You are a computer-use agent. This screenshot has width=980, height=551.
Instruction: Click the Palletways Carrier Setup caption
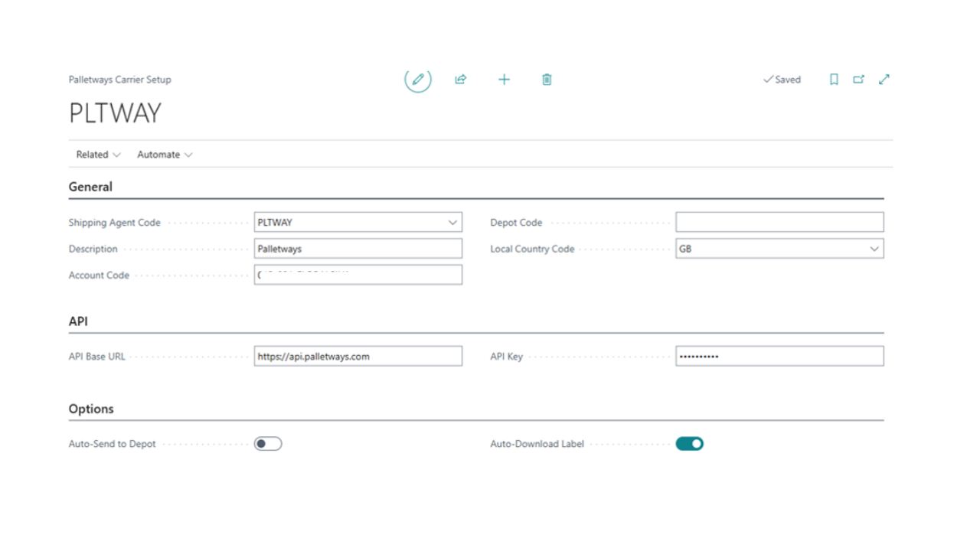click(120, 80)
